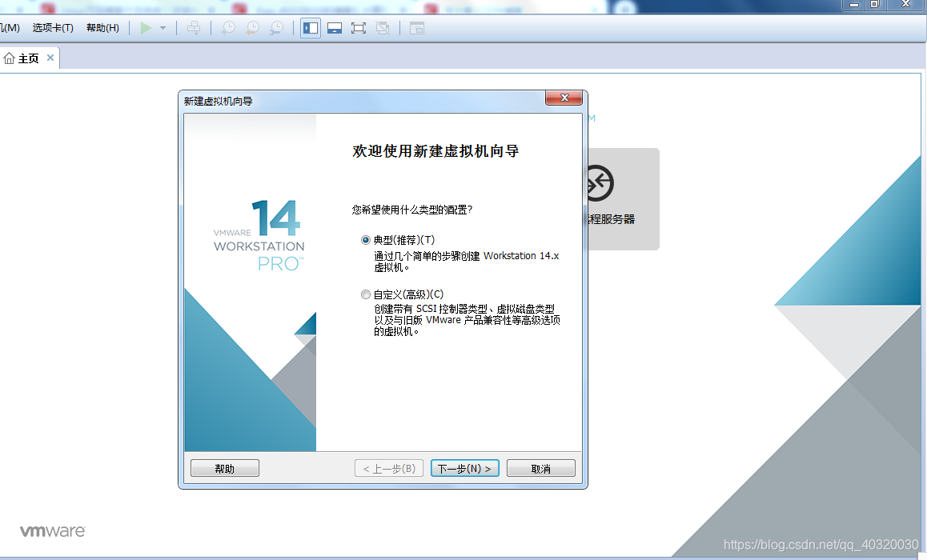Click the Unity mode icon

pos(383,28)
